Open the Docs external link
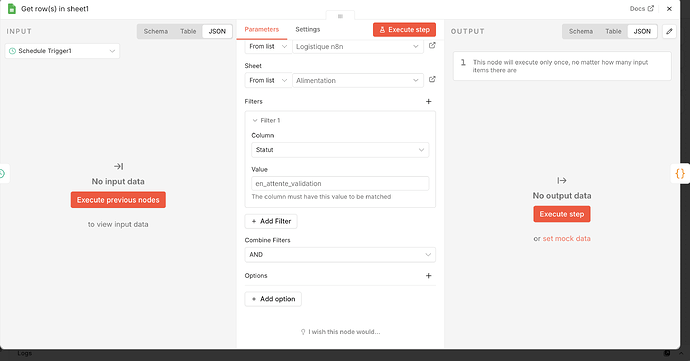Viewport: 690px width, 361px height. tap(642, 8)
